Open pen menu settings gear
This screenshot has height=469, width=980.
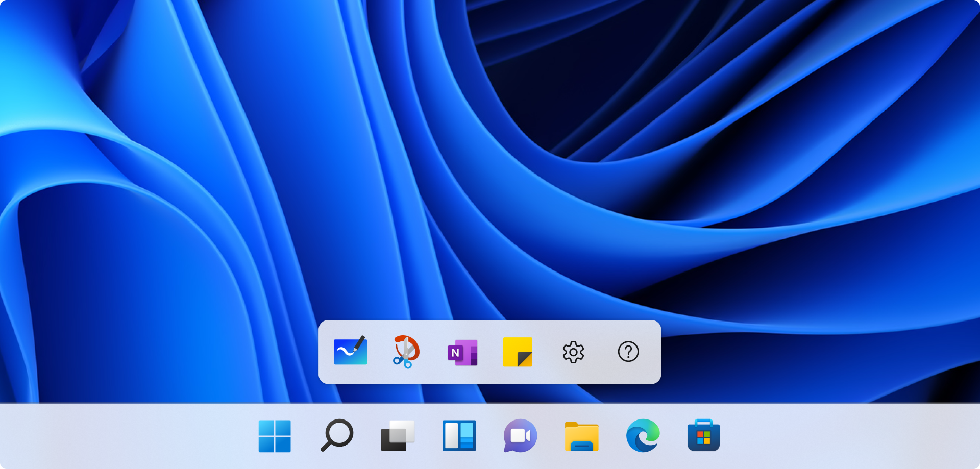pos(573,352)
